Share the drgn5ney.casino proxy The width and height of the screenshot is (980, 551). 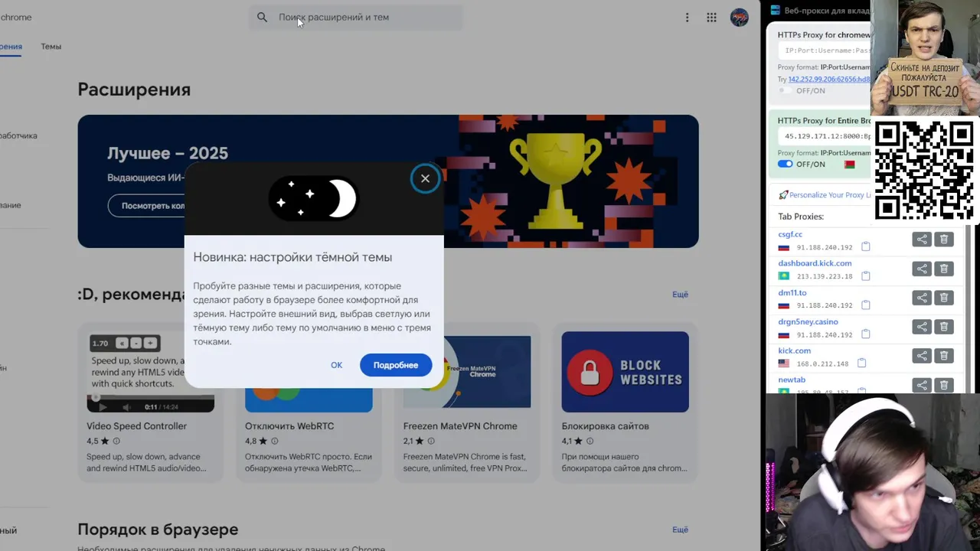pyautogui.click(x=922, y=327)
